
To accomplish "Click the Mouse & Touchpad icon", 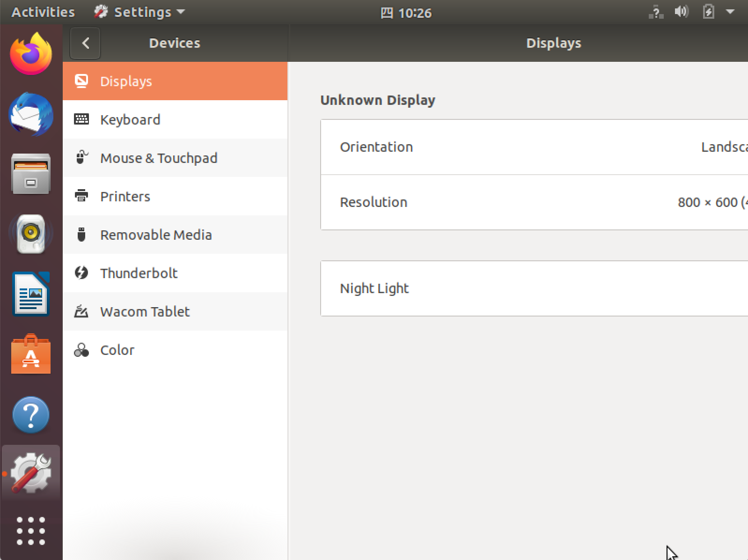I will click(81, 158).
